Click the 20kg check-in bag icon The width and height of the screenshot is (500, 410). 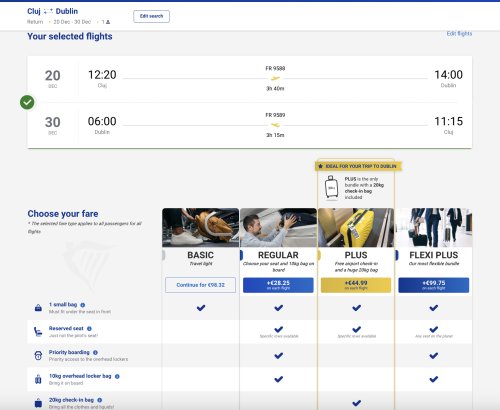point(38,403)
